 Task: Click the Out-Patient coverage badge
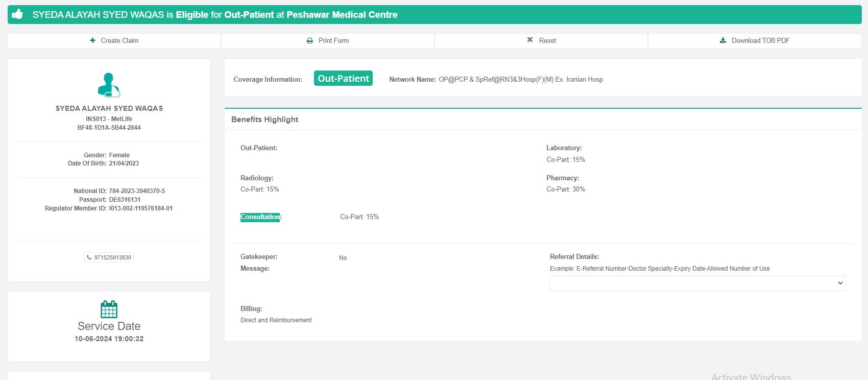click(343, 78)
